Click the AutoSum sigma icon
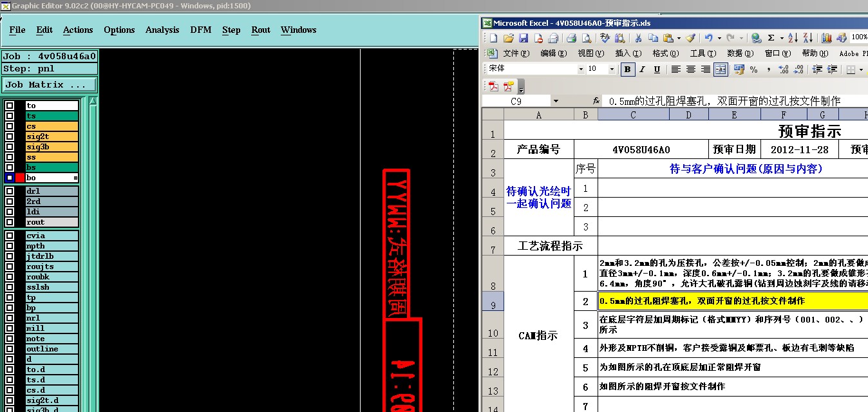This screenshot has height=412, width=868. point(771,38)
